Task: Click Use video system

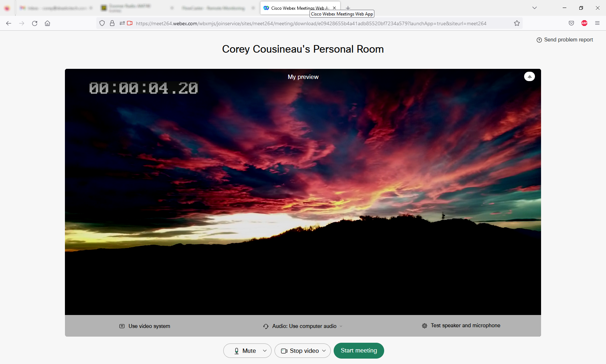Action: [x=145, y=326]
